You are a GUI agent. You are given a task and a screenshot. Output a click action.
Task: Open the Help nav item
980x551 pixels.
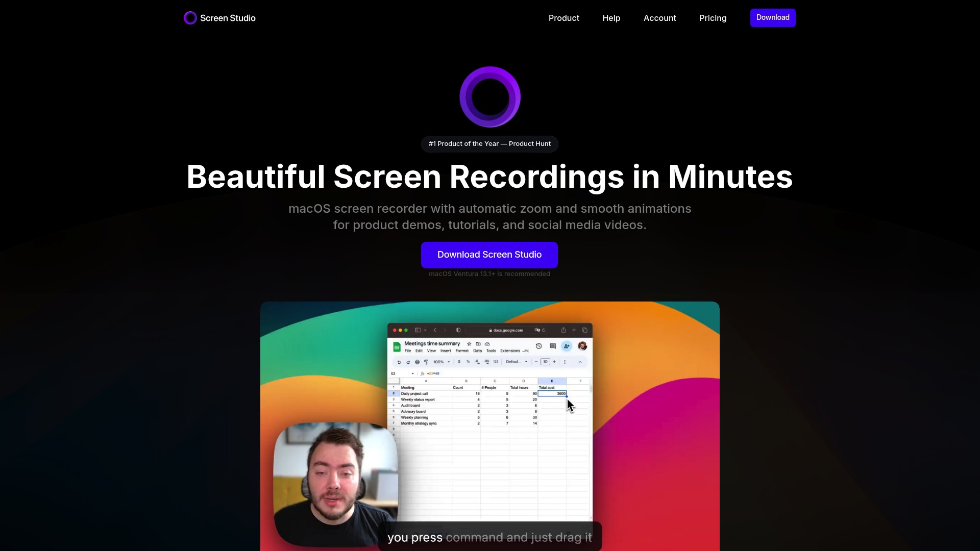pyautogui.click(x=611, y=18)
